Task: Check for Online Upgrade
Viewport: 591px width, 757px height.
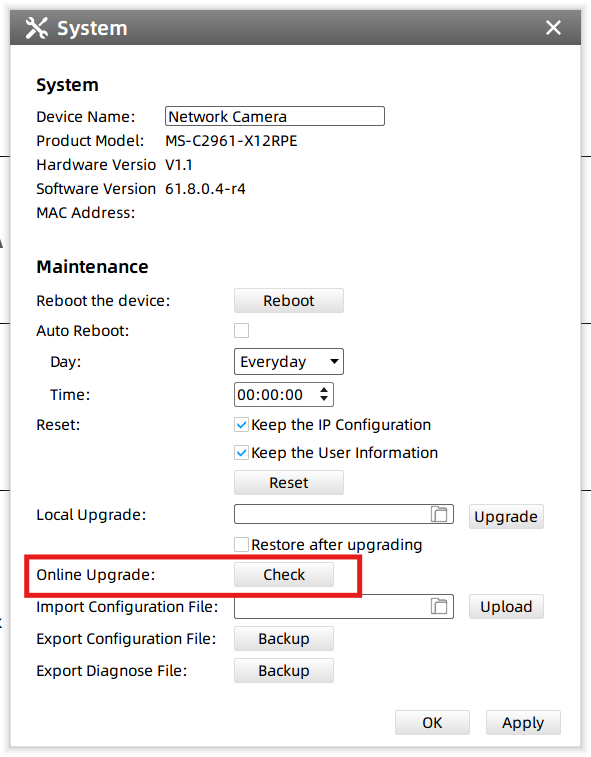Action: (x=284, y=575)
